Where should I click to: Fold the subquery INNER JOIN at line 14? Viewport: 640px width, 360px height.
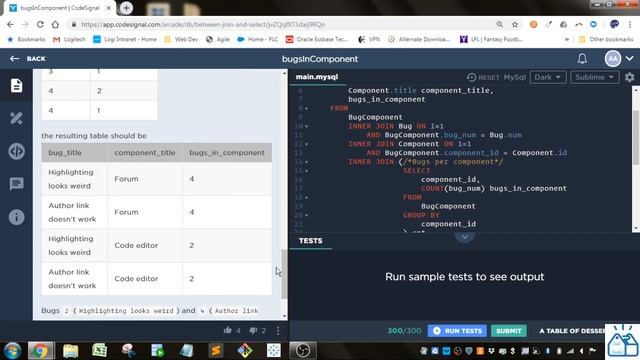[x=307, y=162]
